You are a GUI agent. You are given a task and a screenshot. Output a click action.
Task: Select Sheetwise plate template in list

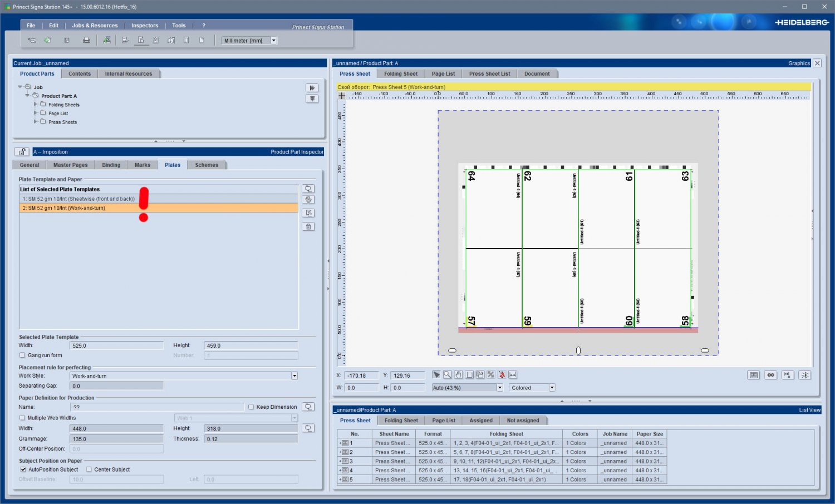78,199
